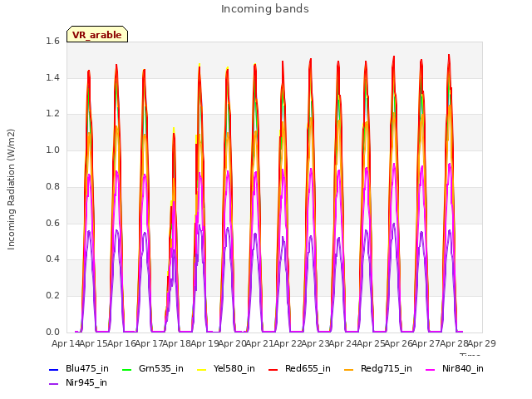This screenshot has width=532, height=399.
Task: Click the 1.0 y-axis tick label
Action: tap(52, 150)
